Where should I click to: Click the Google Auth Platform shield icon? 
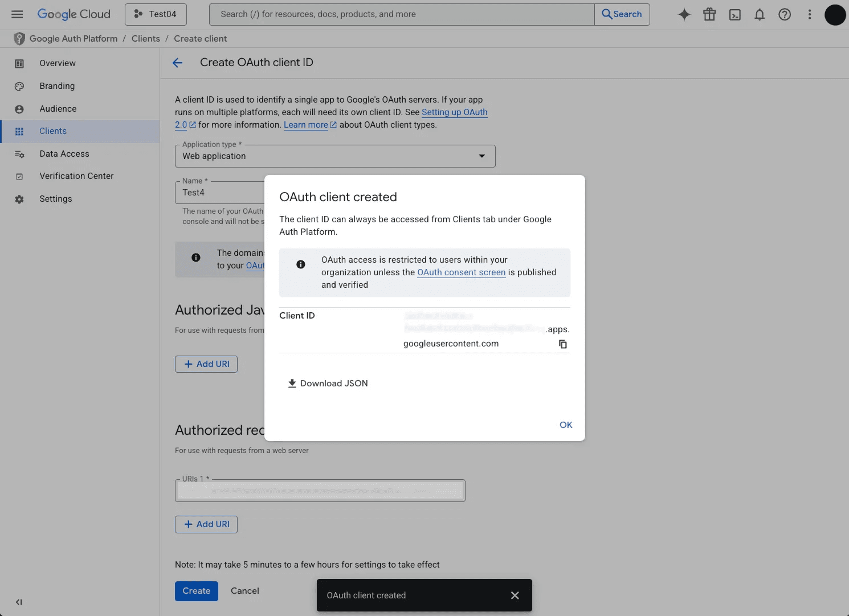[x=19, y=38]
